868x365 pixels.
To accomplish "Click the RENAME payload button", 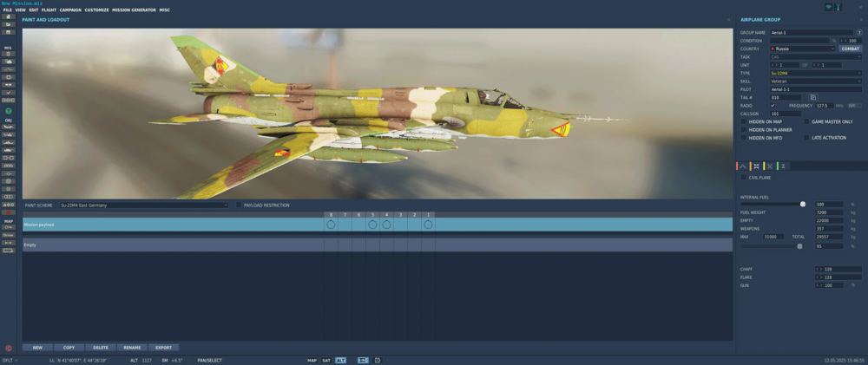I will pos(132,348).
